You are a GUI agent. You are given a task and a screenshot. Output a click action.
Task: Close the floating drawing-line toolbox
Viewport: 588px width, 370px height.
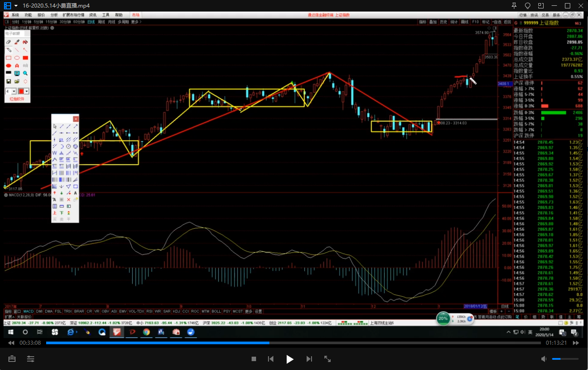(76, 119)
